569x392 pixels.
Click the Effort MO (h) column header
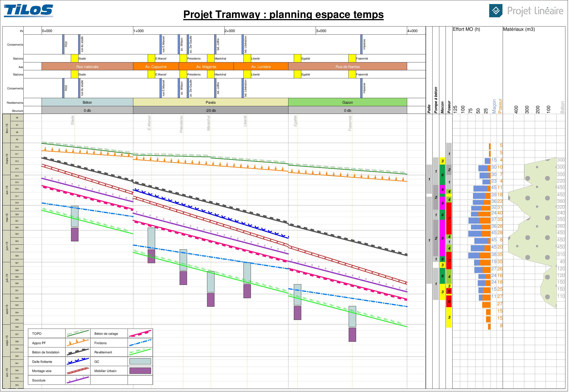(x=466, y=29)
